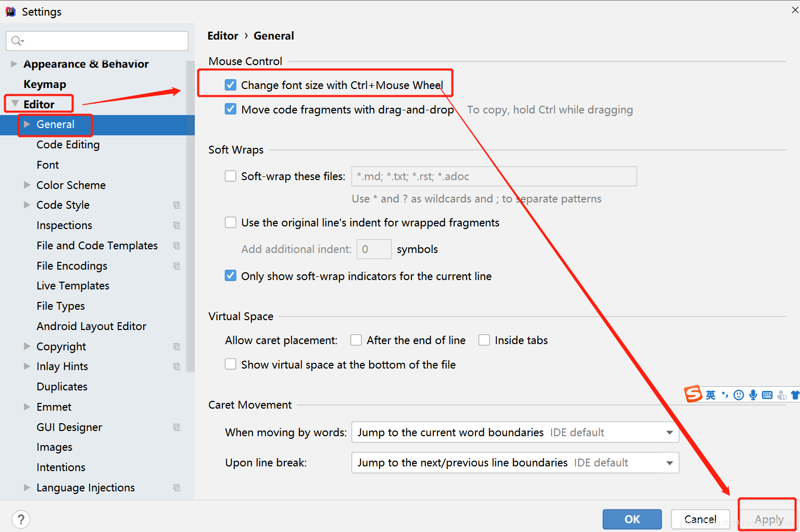The image size is (800, 532).
Task: Click project-level icon next to Inspections
Action: (177, 225)
